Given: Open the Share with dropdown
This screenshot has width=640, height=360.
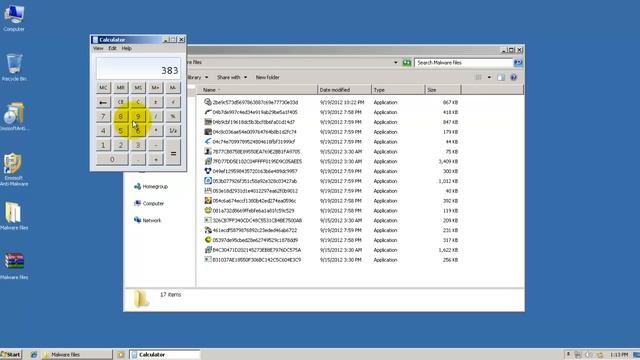Looking at the screenshot, I should click(231, 77).
